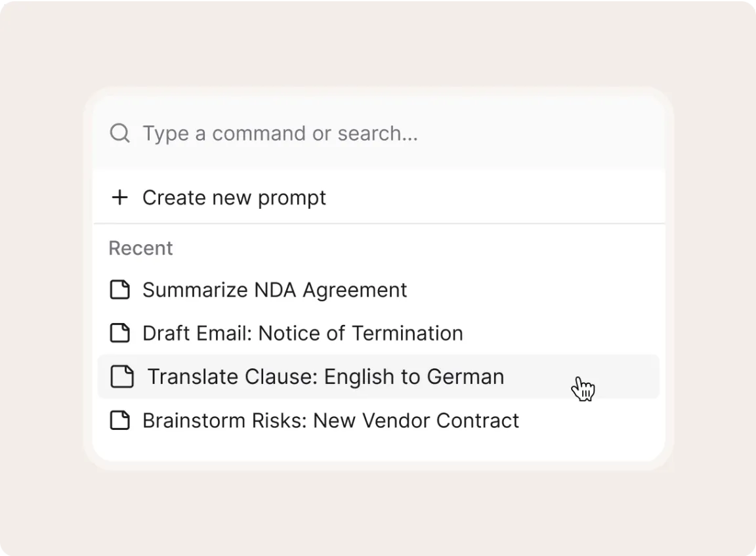Click the Recent section header
Viewport: 756px width, 556px height.
(x=140, y=247)
